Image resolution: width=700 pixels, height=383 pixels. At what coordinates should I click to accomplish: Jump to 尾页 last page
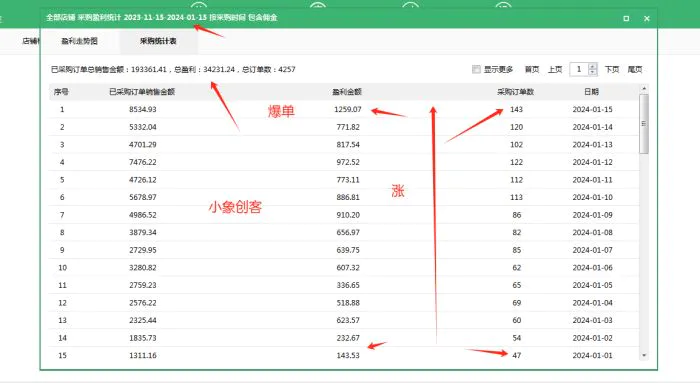point(635,70)
